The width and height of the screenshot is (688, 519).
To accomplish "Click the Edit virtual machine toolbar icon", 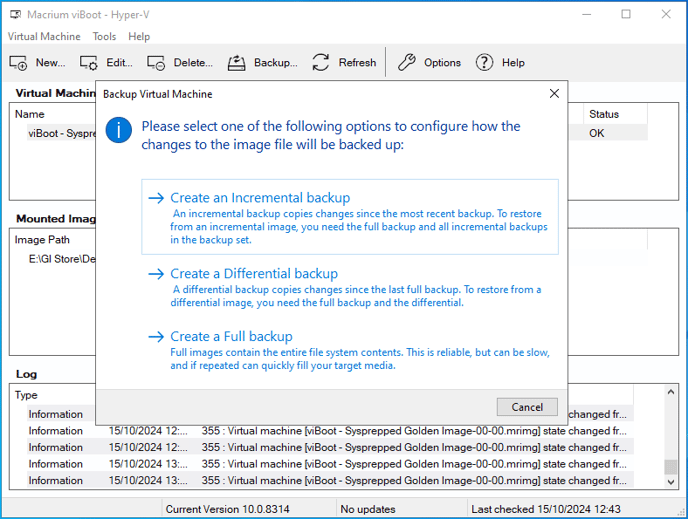I will click(x=89, y=63).
